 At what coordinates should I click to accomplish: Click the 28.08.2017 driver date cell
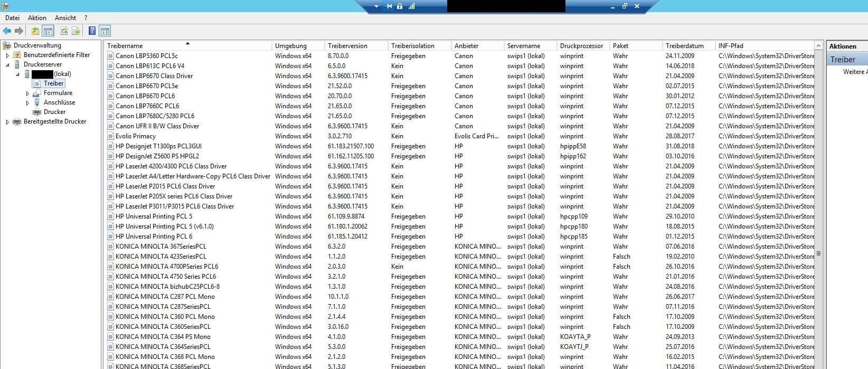point(680,136)
